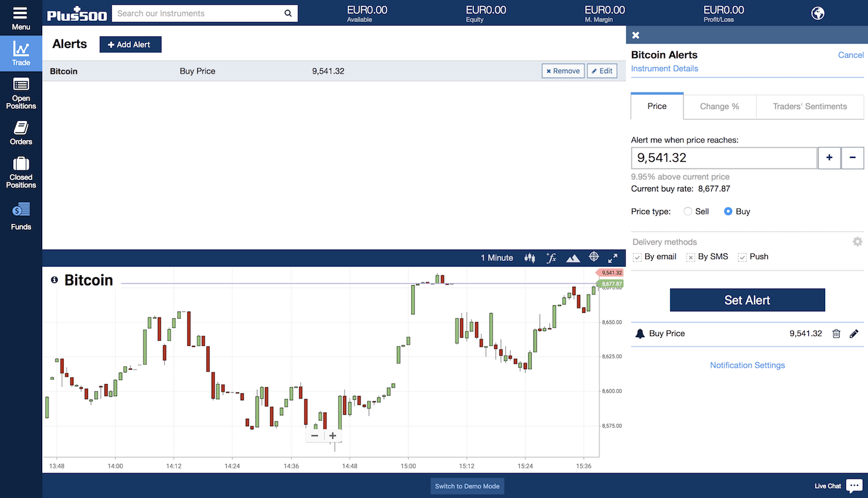View Closed Positions
This screenshot has height=498, width=868.
(21, 172)
